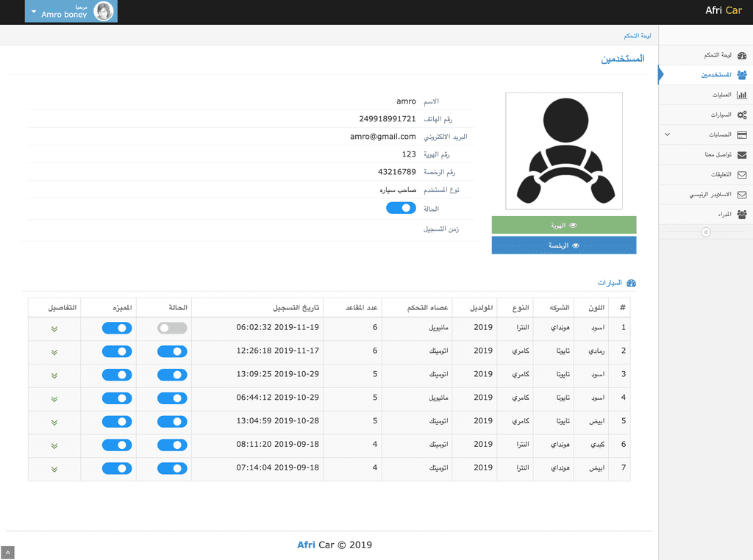Toggle status switch for car row 2
This screenshot has width=753, height=560.
pyautogui.click(x=172, y=352)
